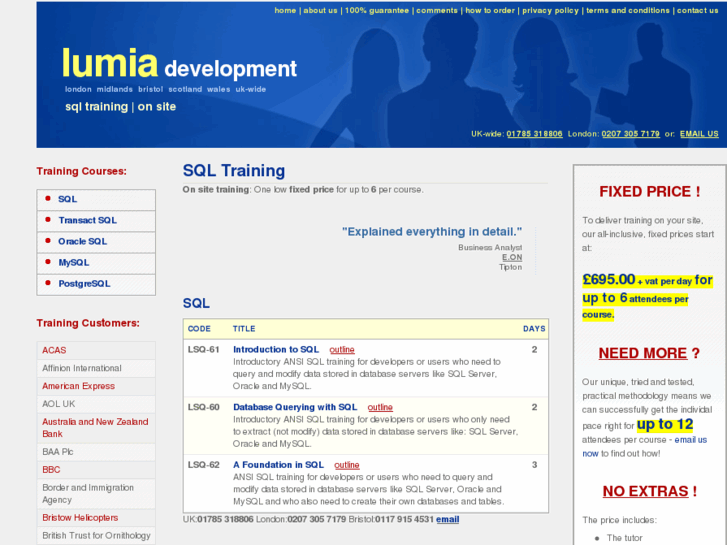Click the email link below course table
This screenshot has height=545, width=727.
(447, 519)
